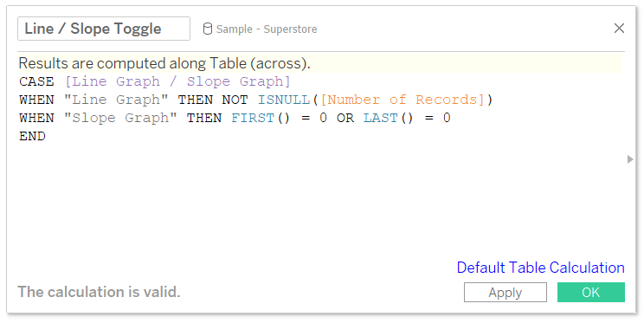
Task: Click the CASE keyword in the formula
Action: click(36, 81)
